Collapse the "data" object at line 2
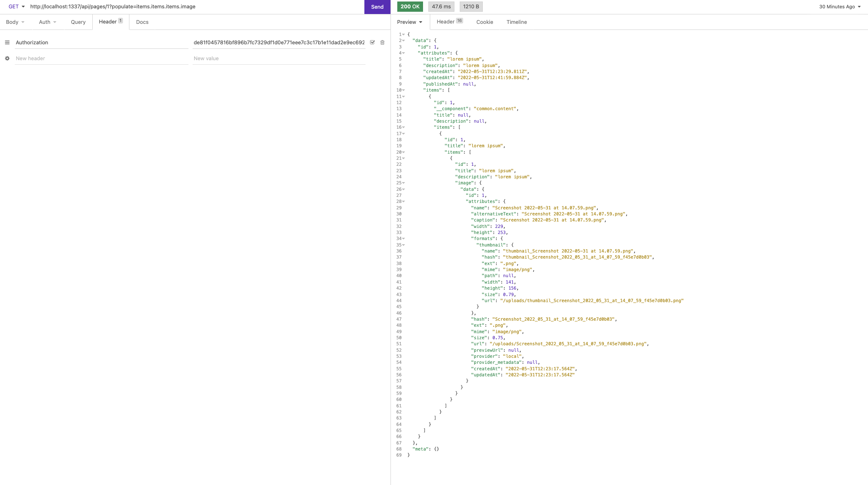 click(404, 41)
